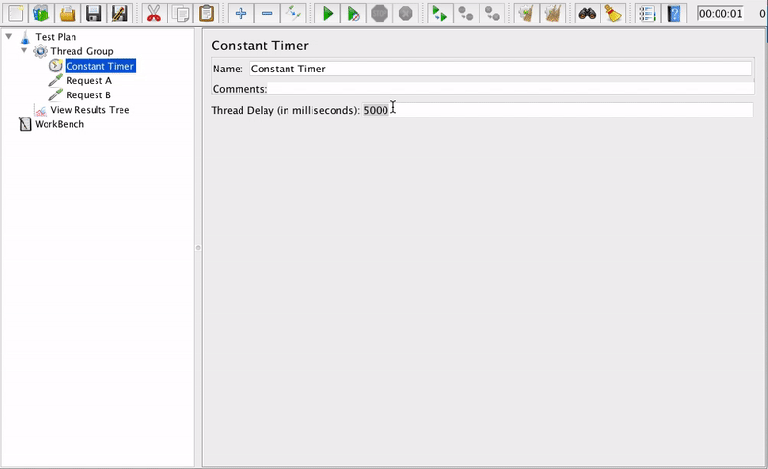Click the Request B pipette icon

coord(55,94)
